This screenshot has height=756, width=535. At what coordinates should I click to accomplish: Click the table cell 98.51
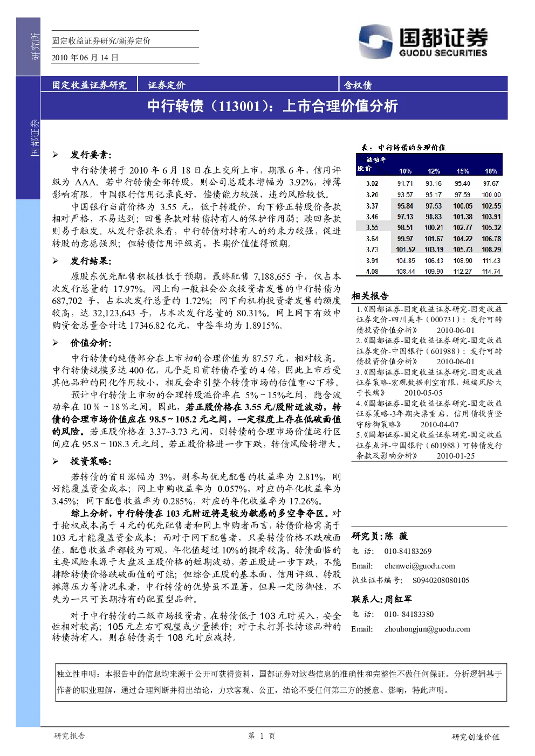pyautogui.click(x=405, y=227)
